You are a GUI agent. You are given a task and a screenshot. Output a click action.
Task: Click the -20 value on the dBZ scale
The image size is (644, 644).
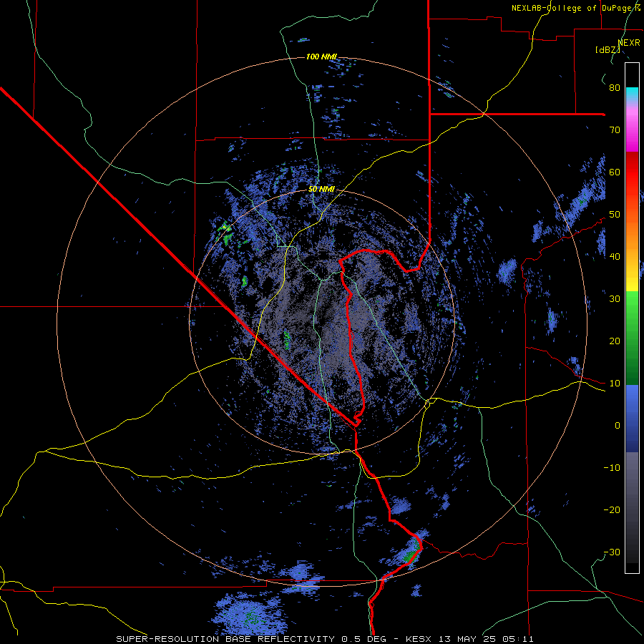[612, 510]
